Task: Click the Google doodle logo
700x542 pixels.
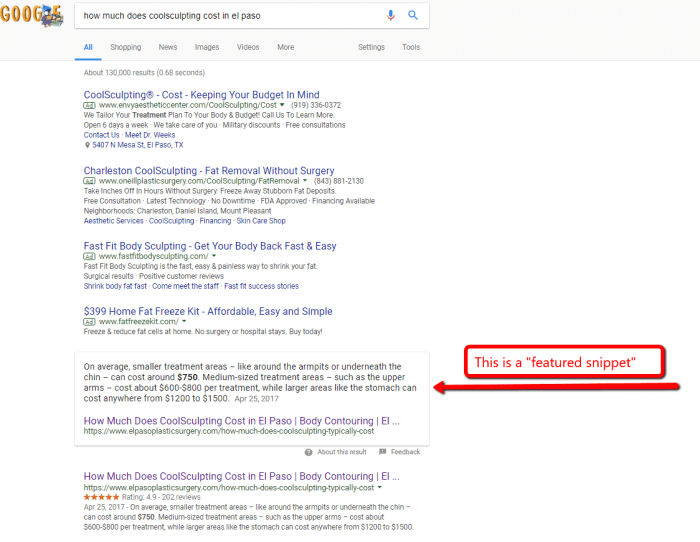Action: click(32, 14)
